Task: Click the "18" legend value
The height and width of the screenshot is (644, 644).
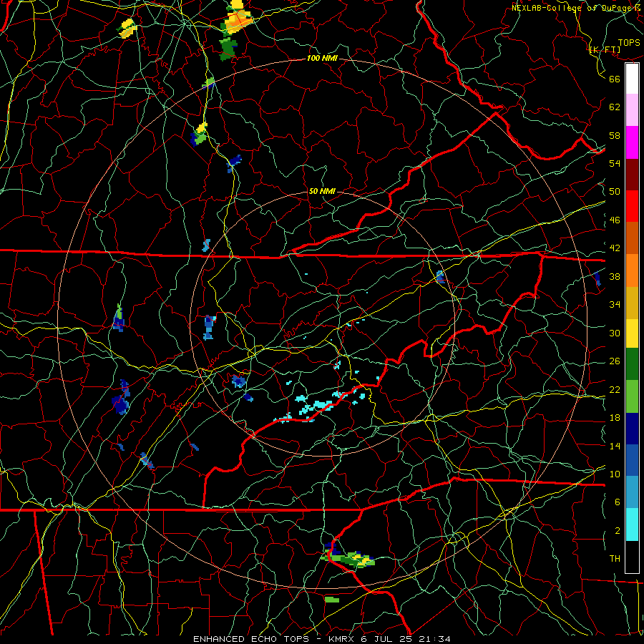Action: (615, 418)
